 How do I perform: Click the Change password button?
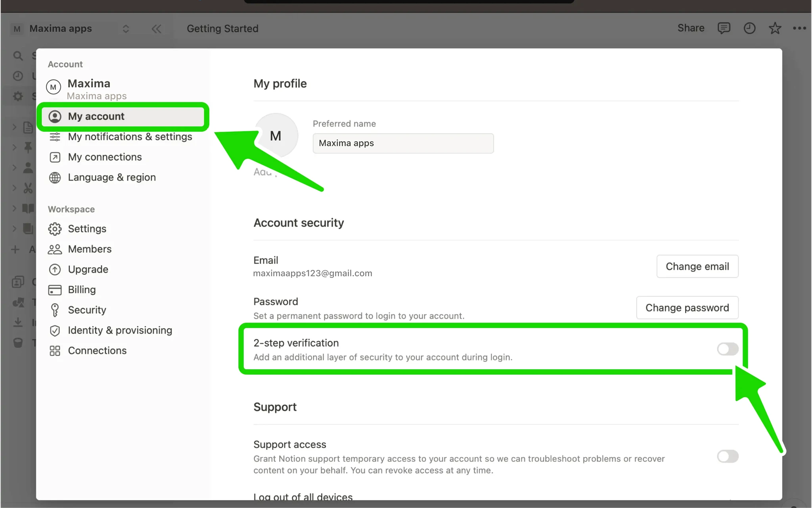click(x=687, y=308)
